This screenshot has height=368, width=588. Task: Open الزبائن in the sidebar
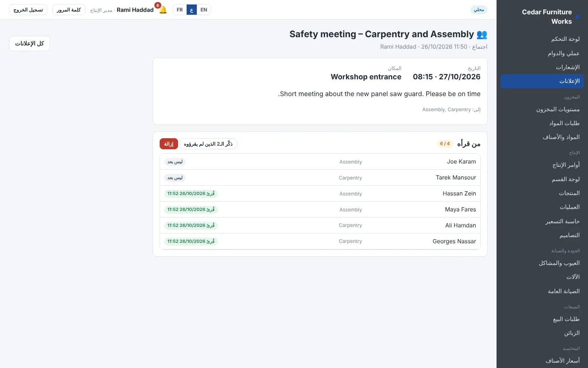coord(542,333)
